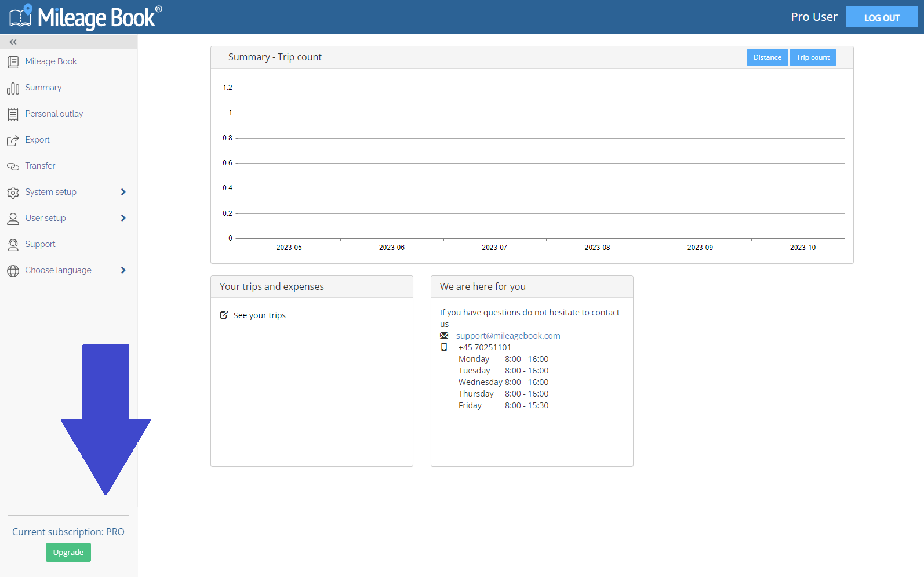Click the phone icon by +45 70251101
The height and width of the screenshot is (577, 924).
(x=444, y=347)
